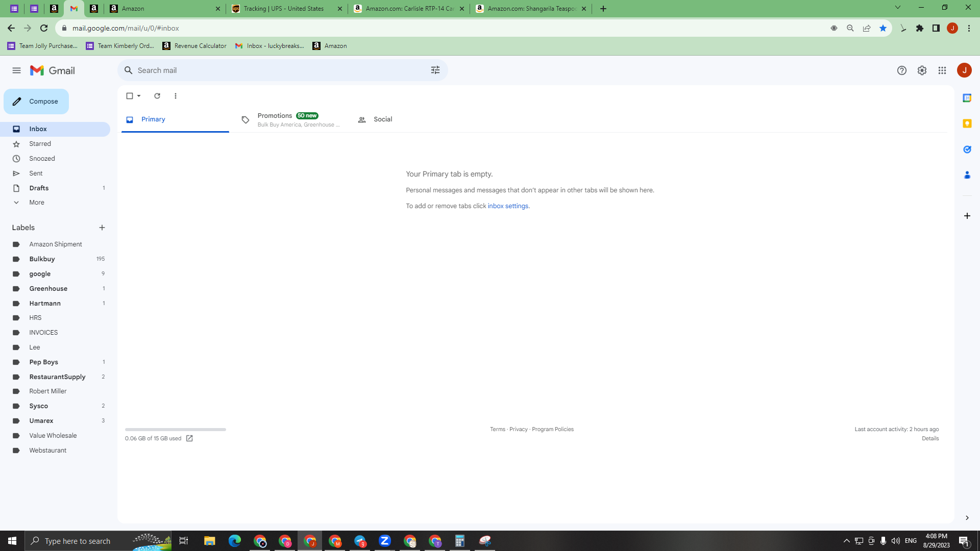The width and height of the screenshot is (980, 551).
Task: Open Google Calendar side panel
Action: [x=967, y=98]
